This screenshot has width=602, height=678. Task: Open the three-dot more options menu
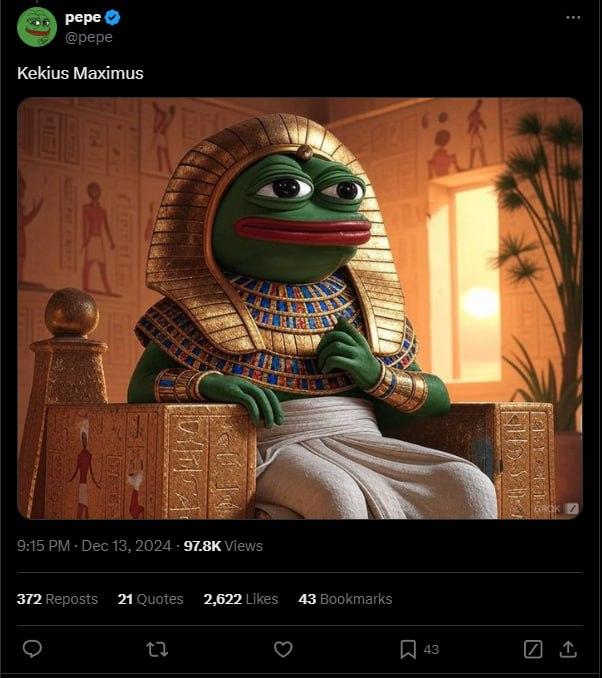[x=573, y=18]
